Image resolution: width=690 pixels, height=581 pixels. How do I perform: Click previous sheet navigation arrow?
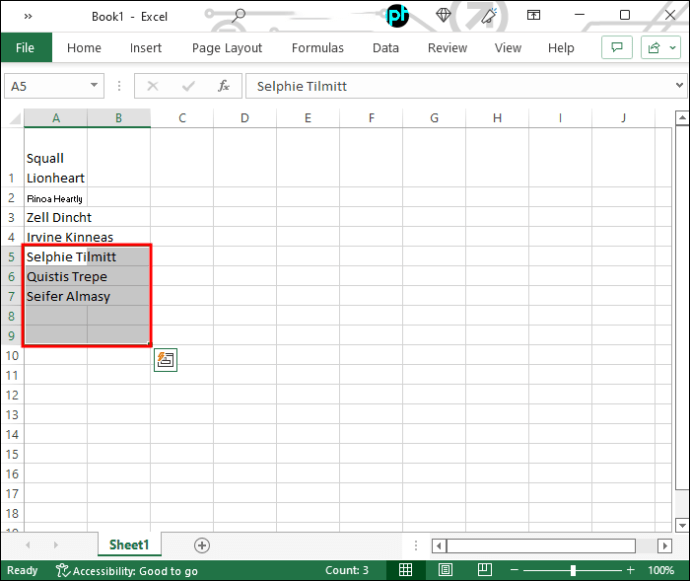[x=28, y=545]
